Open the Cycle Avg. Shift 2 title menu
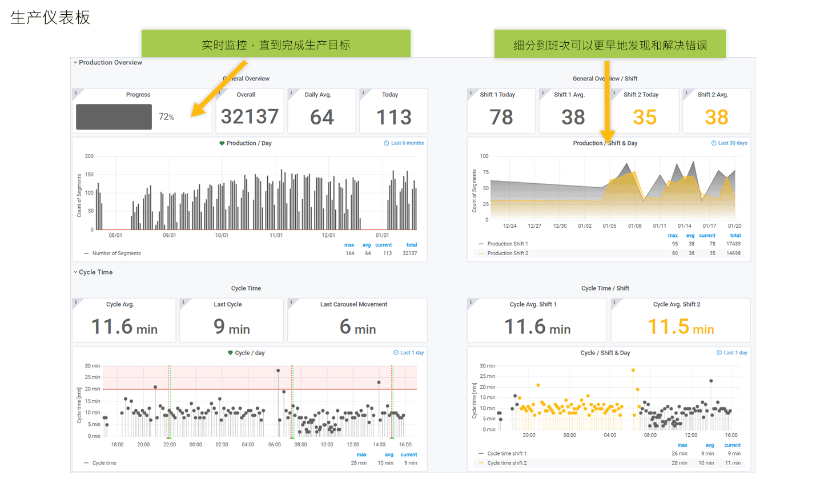This screenshot has width=824, height=504. pyautogui.click(x=677, y=304)
